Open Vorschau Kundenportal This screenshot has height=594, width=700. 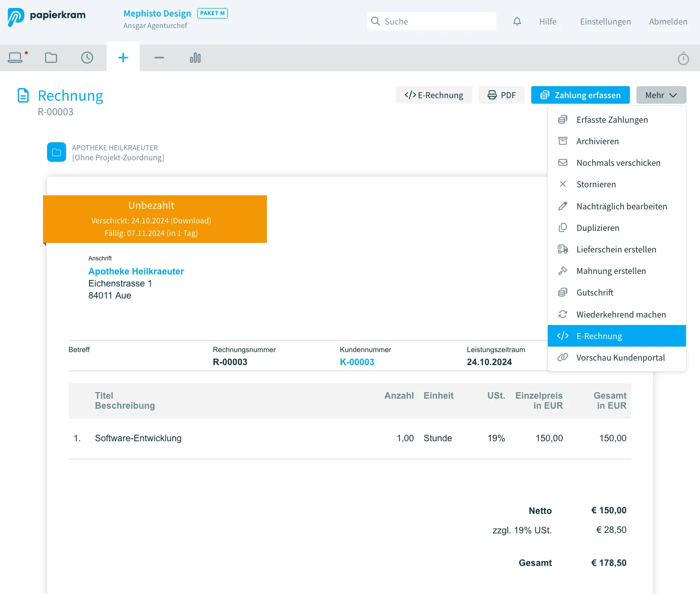click(617, 358)
